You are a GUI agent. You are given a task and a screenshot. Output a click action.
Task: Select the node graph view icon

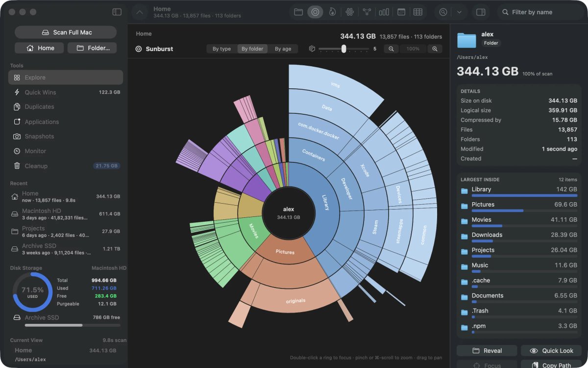click(367, 12)
